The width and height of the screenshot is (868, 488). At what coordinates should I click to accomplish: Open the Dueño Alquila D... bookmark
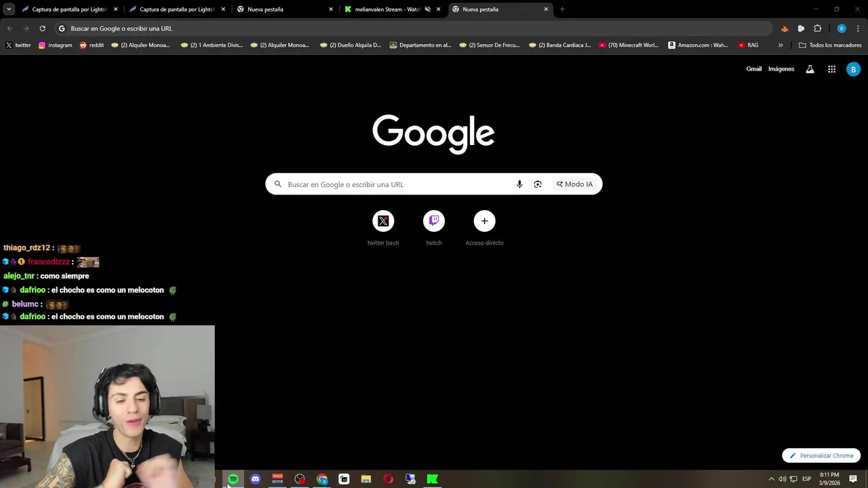coord(351,45)
